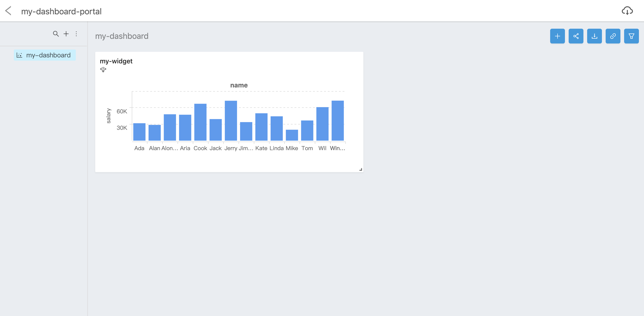Click the blue download button

pyautogui.click(x=594, y=36)
